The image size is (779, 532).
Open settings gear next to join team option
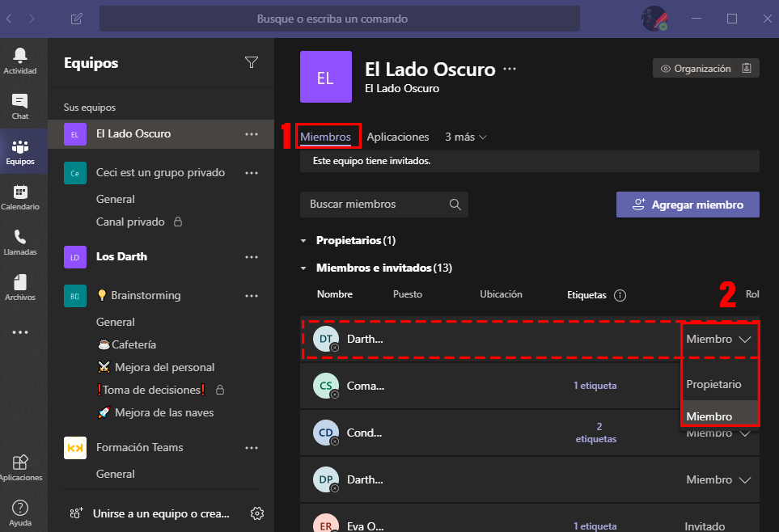coord(257,513)
